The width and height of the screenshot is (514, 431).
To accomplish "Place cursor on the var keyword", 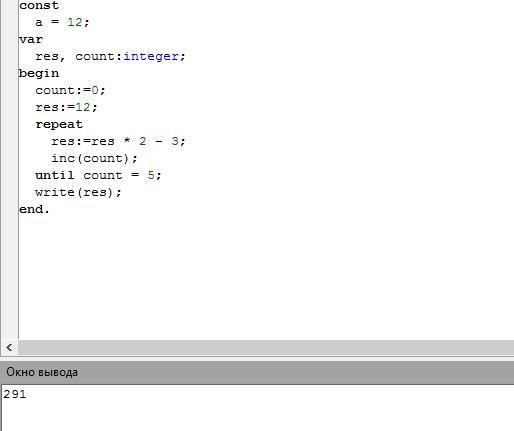I will [31, 39].
